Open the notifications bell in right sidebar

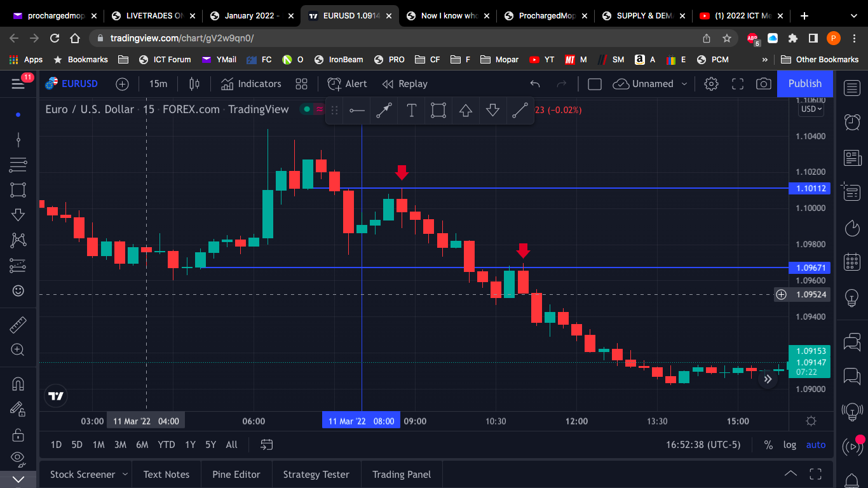pos(852,480)
